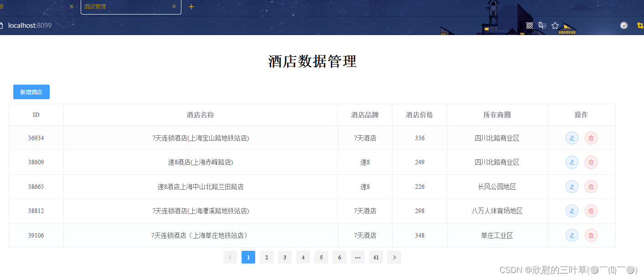Viewport: 644px width, 279px height.
Task: Bookmark this page with the star icon
Action: (555, 25)
